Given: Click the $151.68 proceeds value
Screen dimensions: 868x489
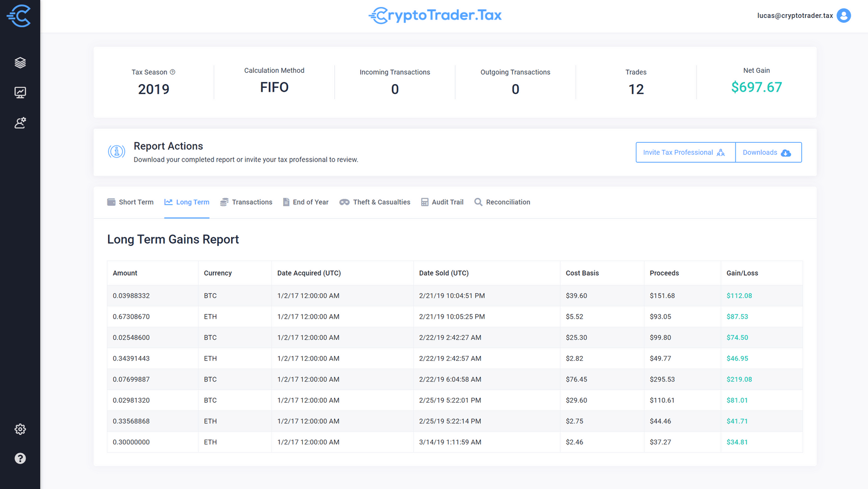Looking at the screenshot, I should 662,296.
